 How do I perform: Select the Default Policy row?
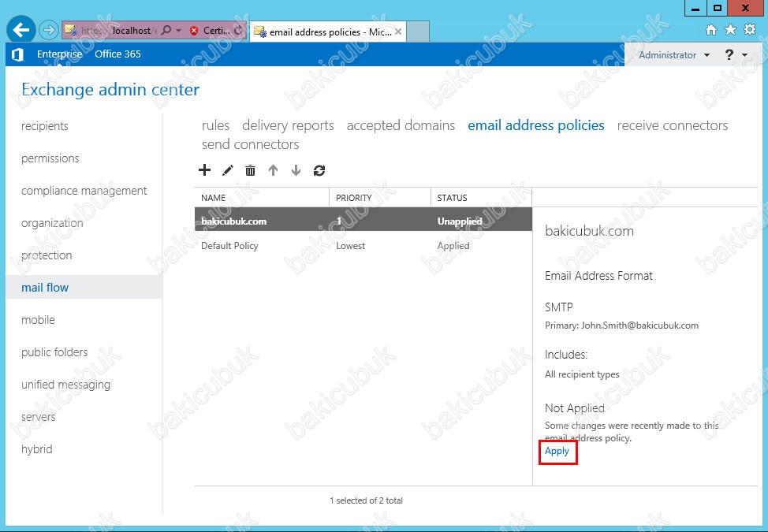point(363,246)
